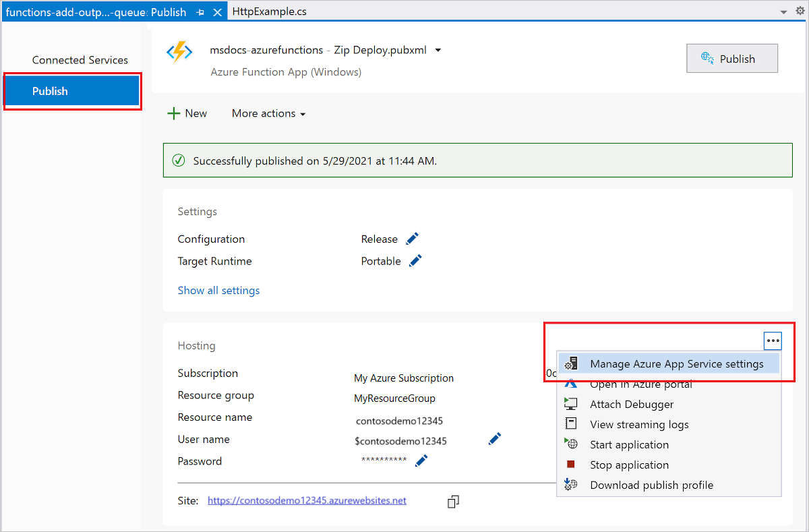Edit the Target Runtime via pencil icon

click(415, 260)
